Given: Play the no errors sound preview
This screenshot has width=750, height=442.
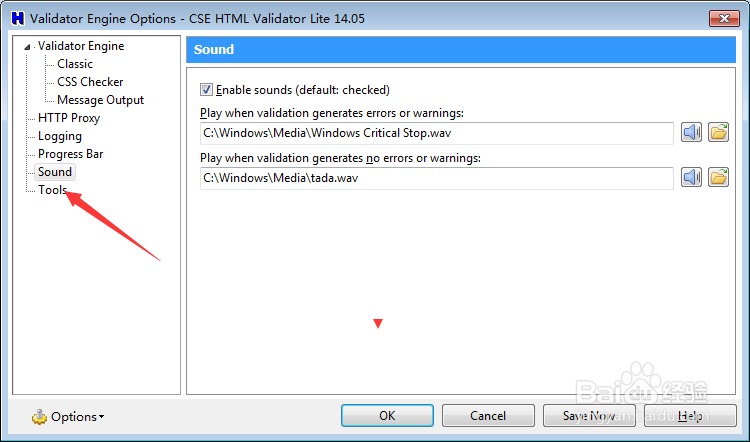Looking at the screenshot, I should [692, 177].
